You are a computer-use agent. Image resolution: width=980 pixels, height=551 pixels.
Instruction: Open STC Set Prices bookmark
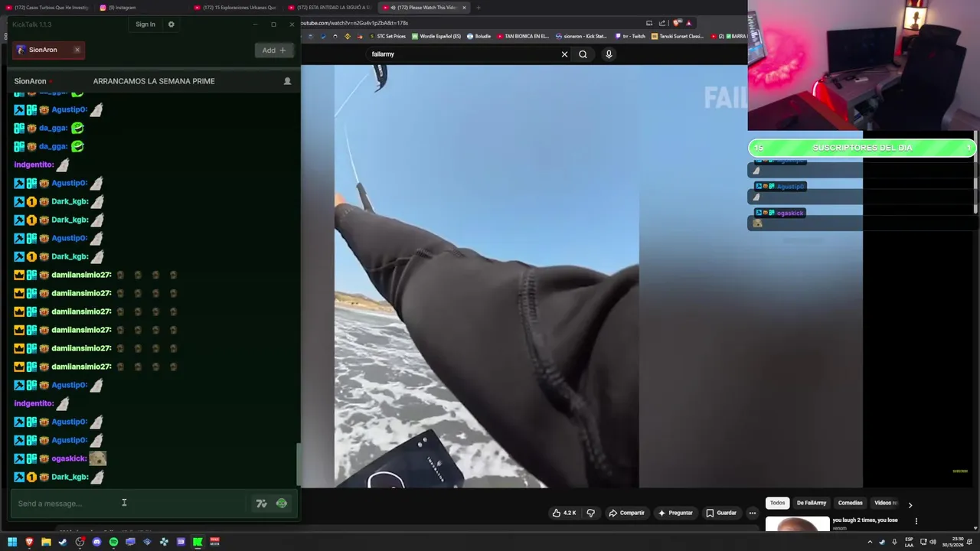[x=387, y=36]
